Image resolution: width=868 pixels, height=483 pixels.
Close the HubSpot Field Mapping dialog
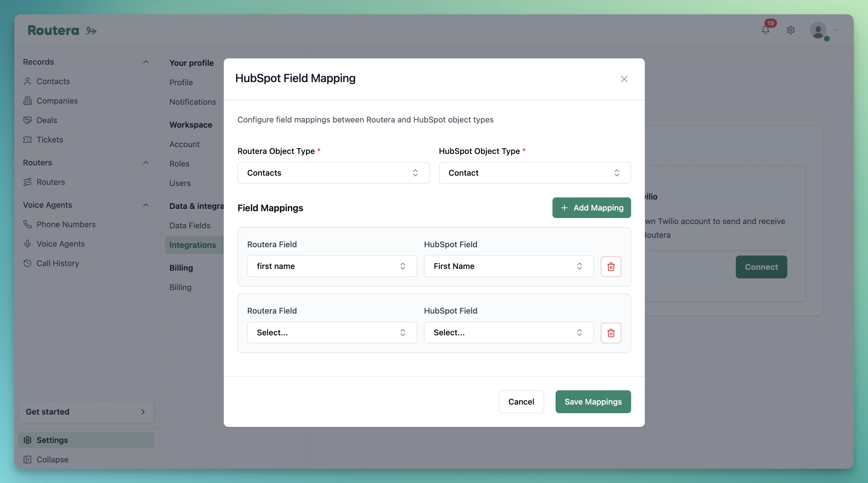click(624, 79)
